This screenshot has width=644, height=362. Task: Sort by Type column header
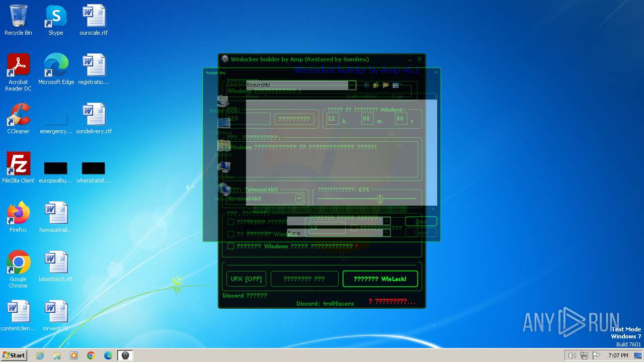414,97
